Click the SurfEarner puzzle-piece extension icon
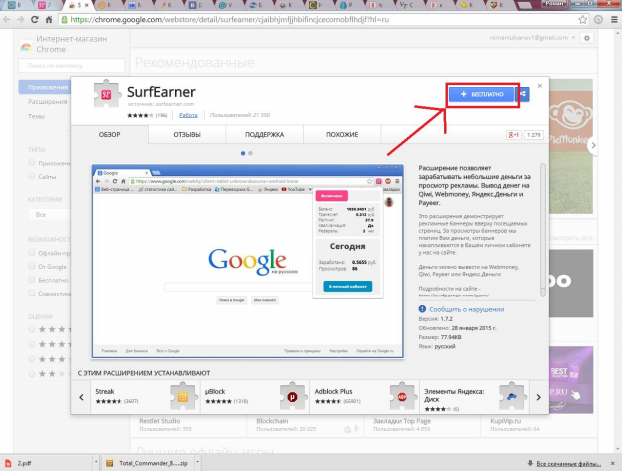Image resolution: width=622 pixels, height=471 pixels. 106,94
